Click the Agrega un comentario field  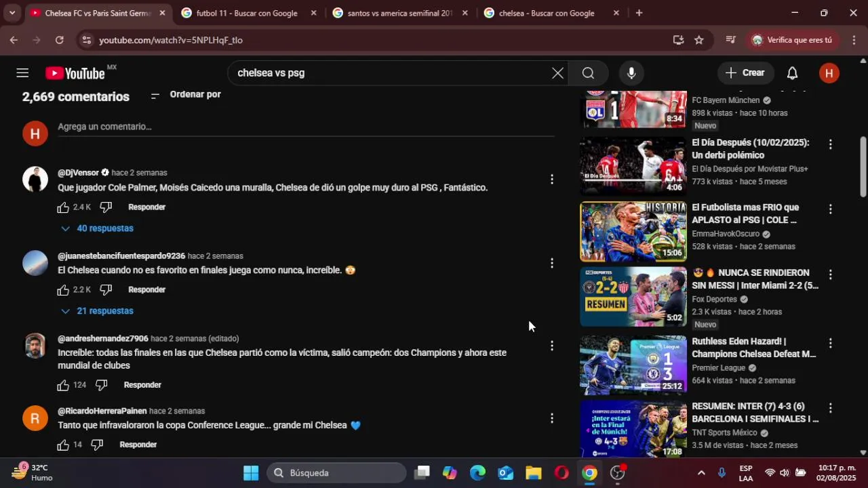(x=306, y=127)
